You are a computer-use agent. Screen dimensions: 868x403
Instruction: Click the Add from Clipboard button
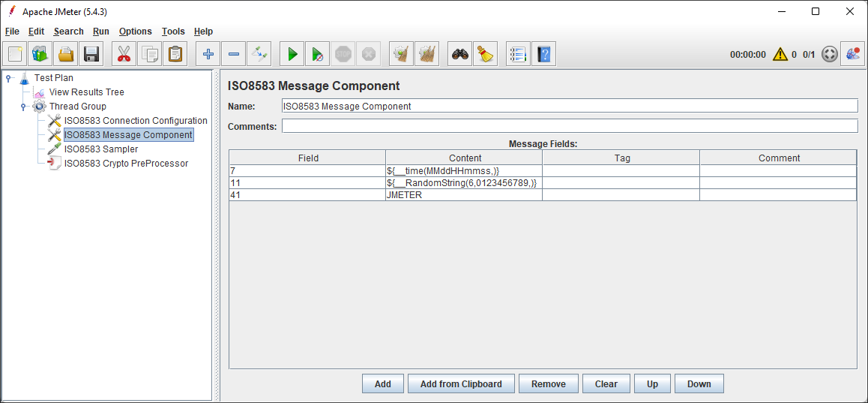pos(461,383)
